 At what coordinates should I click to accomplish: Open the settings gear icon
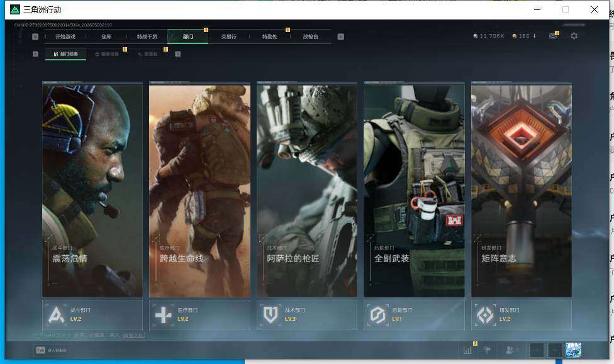click(574, 36)
